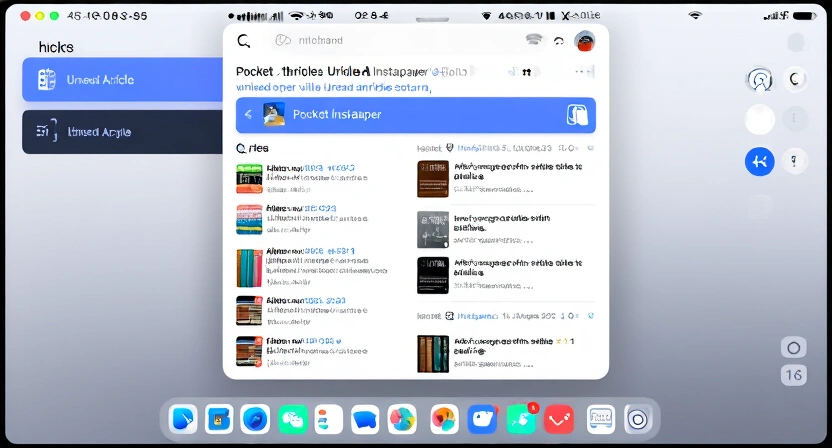Image resolution: width=832 pixels, height=448 pixels.
Task: Click the list icon in the dark sidebar item
Action: (x=46, y=131)
